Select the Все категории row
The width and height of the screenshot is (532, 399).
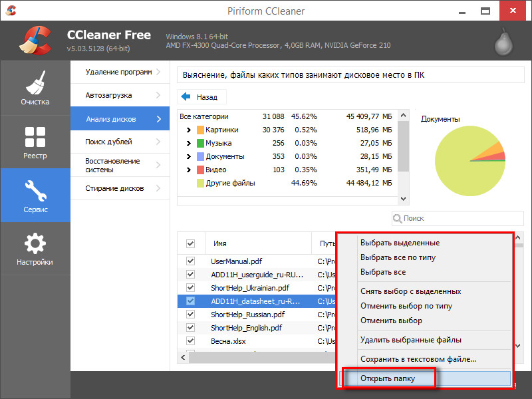click(x=287, y=116)
